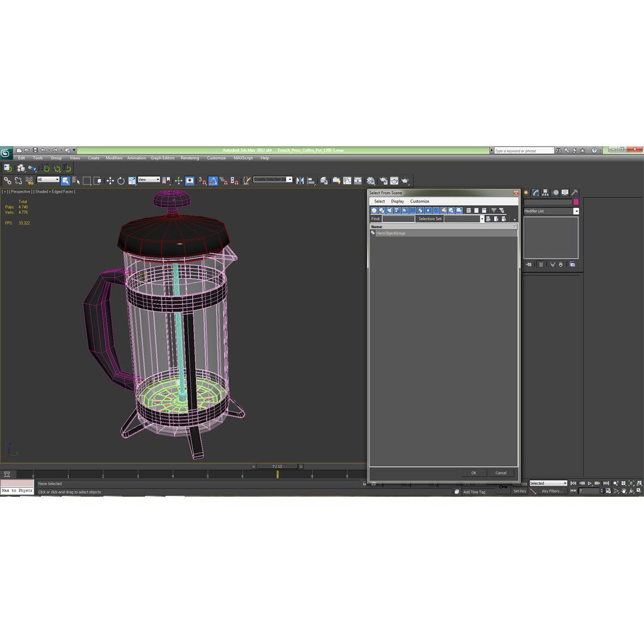Click the Bind to Space Warp tool

(x=29, y=181)
